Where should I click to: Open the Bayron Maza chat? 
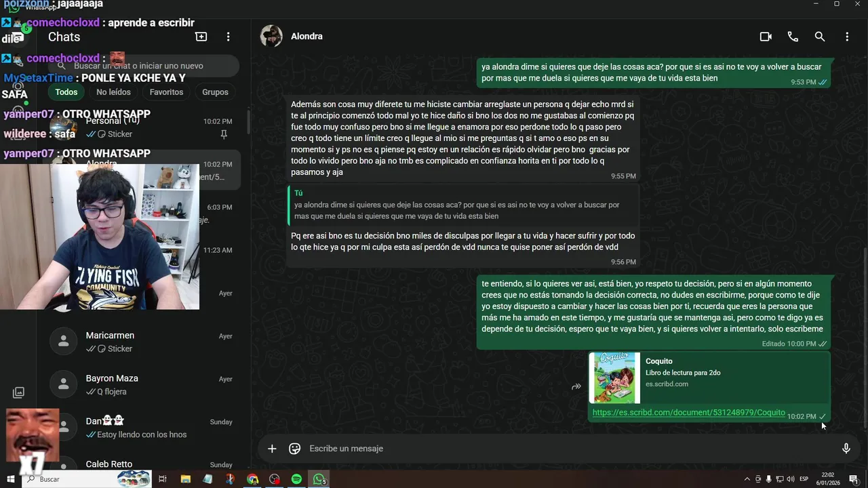pos(142,384)
